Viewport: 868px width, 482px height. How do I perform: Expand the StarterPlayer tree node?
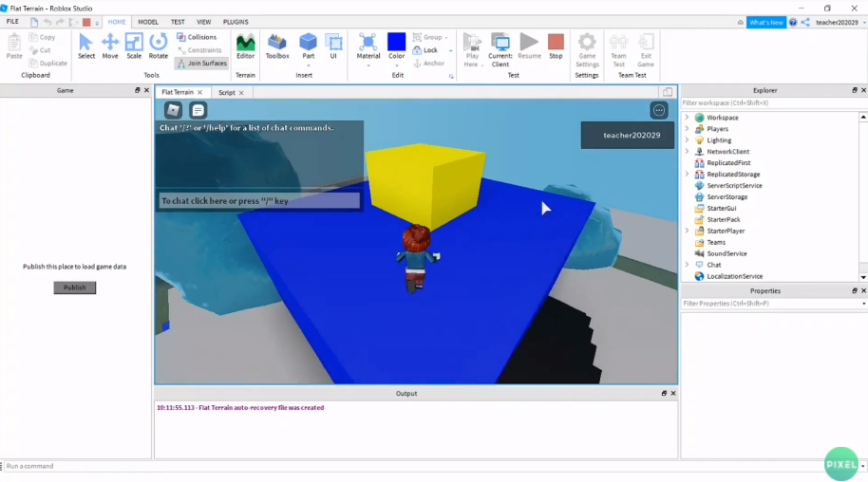687,231
